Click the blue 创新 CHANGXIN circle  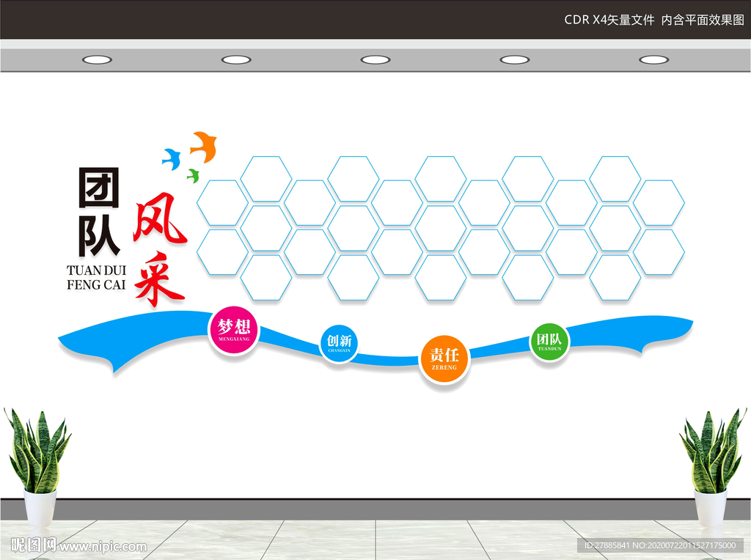[x=339, y=343]
